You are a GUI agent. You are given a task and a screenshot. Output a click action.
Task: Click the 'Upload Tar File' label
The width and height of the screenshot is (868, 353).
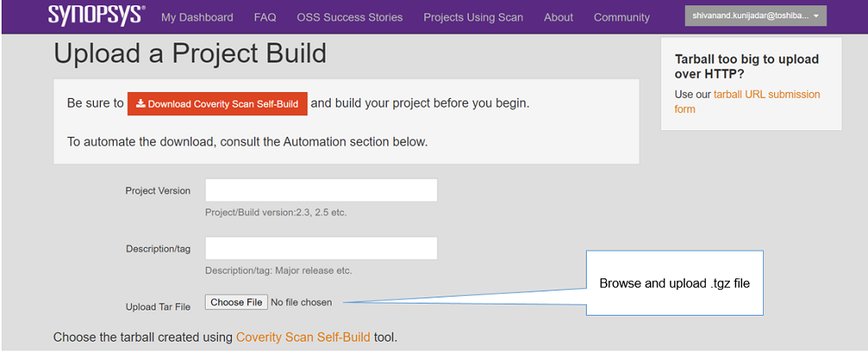point(158,307)
